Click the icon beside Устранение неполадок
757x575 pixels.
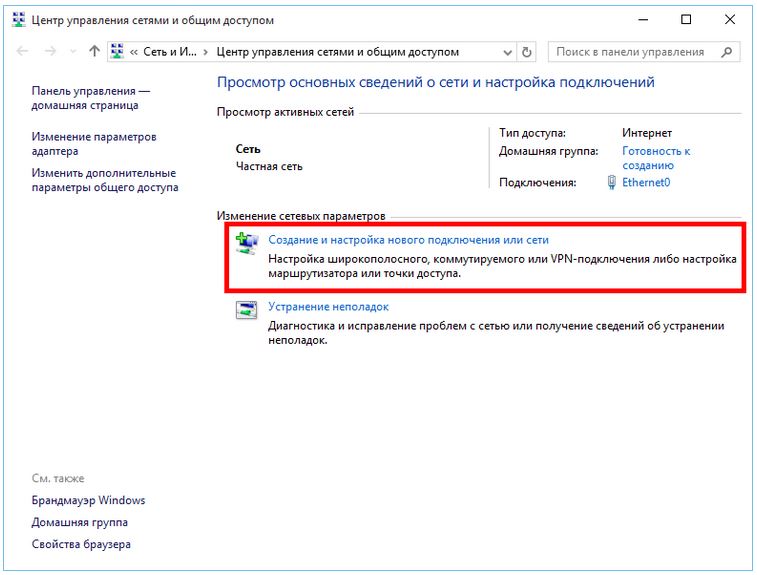point(245,310)
